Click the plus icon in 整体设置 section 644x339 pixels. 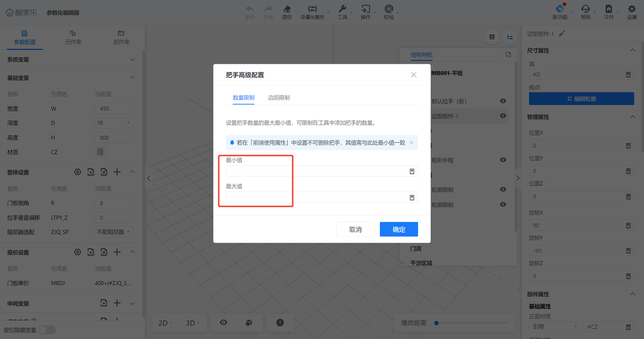pos(117,172)
